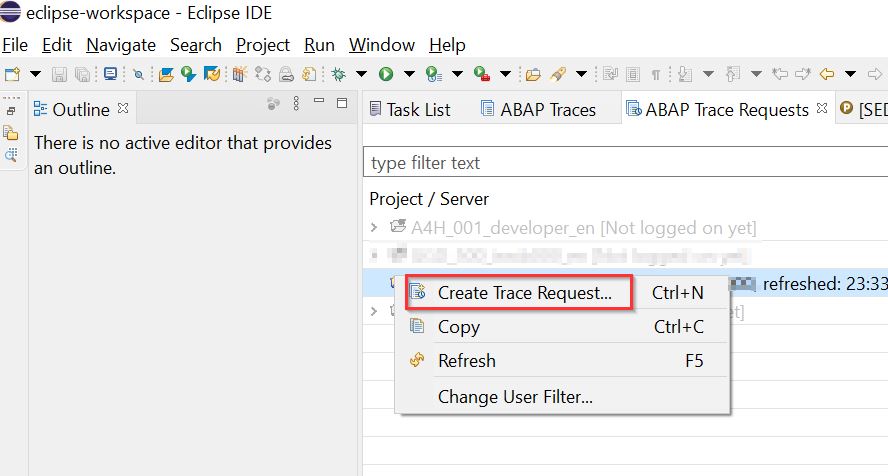Open the Window menu
The height and width of the screenshot is (476, 888).
(382, 45)
